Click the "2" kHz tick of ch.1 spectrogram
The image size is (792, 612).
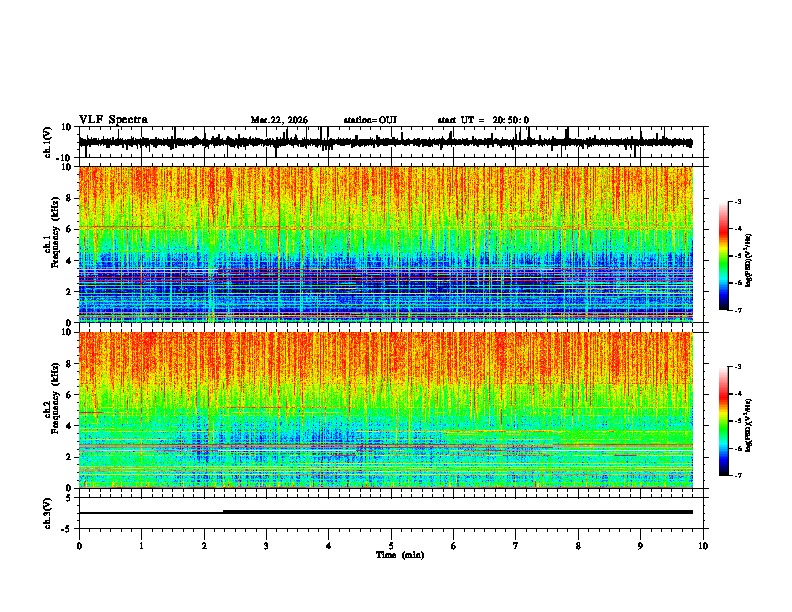(x=70, y=291)
